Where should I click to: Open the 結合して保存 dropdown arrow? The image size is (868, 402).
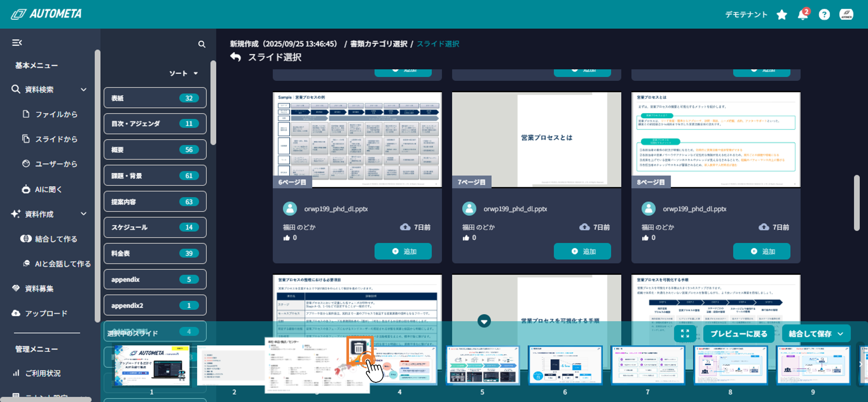point(840,334)
